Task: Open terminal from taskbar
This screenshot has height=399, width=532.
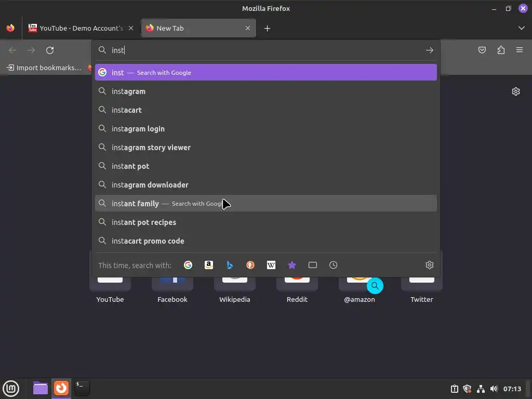Action: point(82,388)
